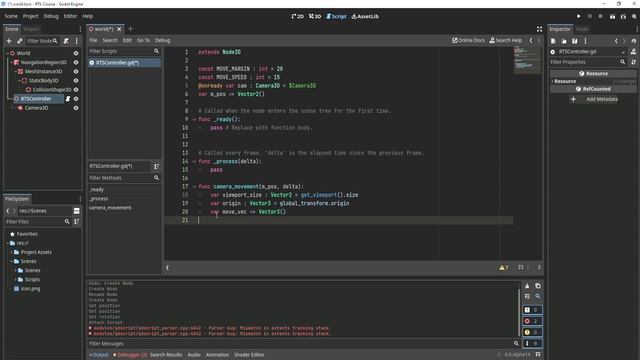Expand the Resource section in Inspector

coord(553,81)
